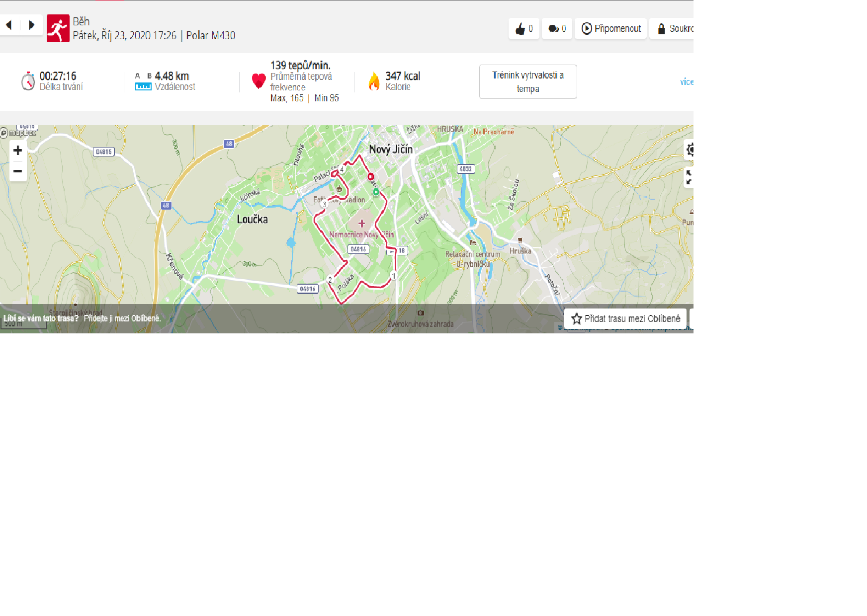This screenshot has height=616, width=867.
Task: Click the heart rate icon
Action: pyautogui.click(x=259, y=80)
